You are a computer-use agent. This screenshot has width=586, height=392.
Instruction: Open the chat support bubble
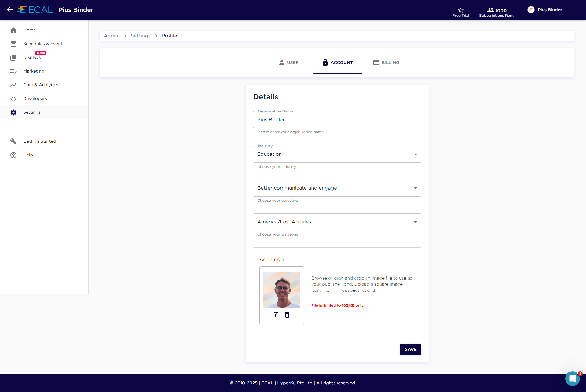coord(572,379)
